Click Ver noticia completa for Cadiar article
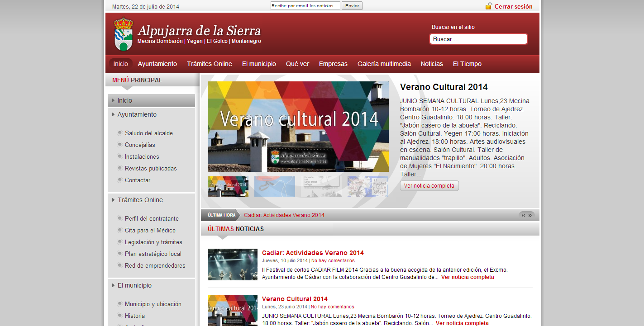This screenshot has height=326, width=644. (x=467, y=277)
